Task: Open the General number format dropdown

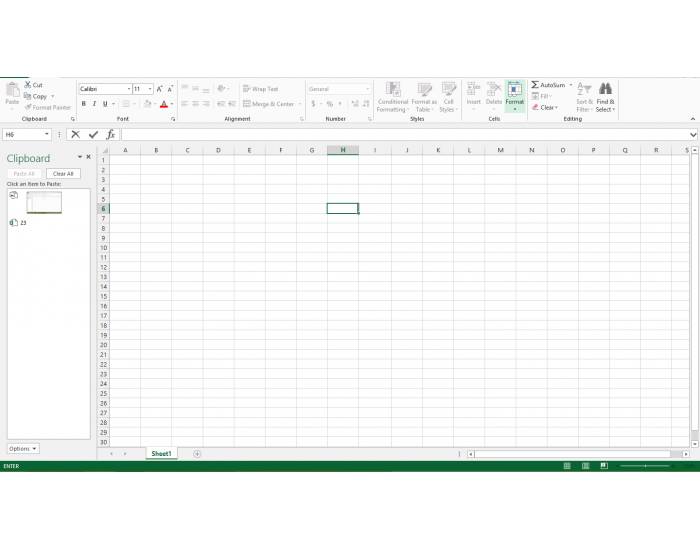Action: point(367,89)
